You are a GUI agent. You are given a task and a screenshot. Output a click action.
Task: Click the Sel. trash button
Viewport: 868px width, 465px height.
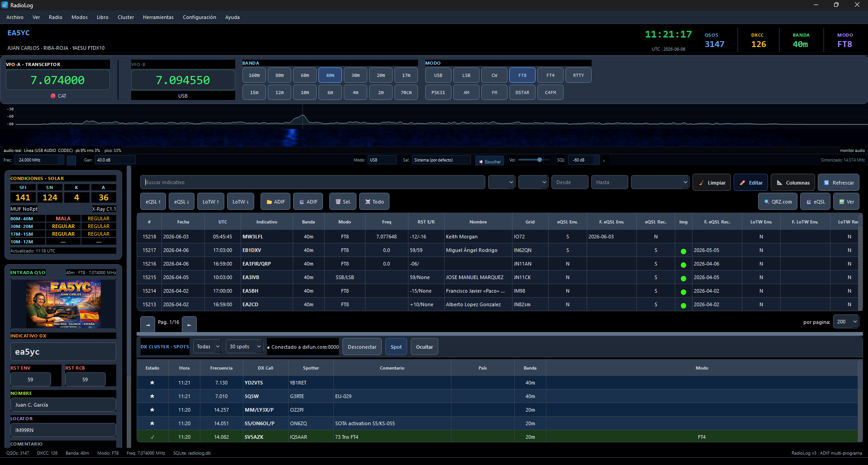(343, 202)
